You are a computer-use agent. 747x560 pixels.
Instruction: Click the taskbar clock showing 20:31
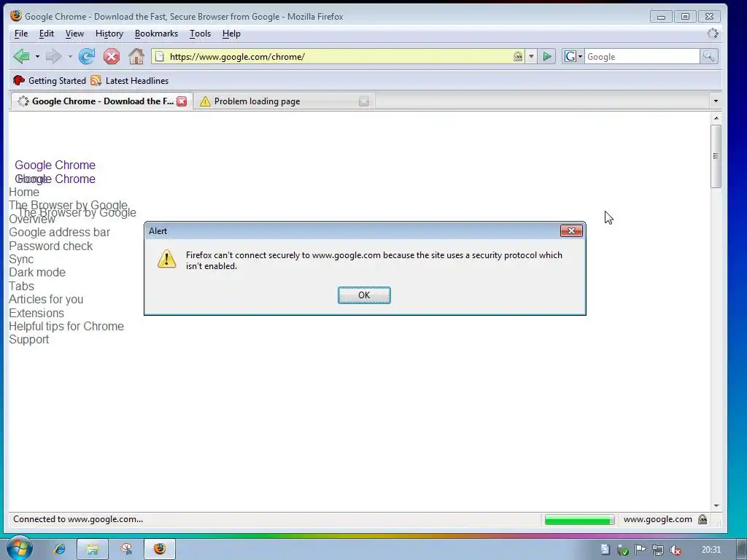pyautogui.click(x=711, y=550)
